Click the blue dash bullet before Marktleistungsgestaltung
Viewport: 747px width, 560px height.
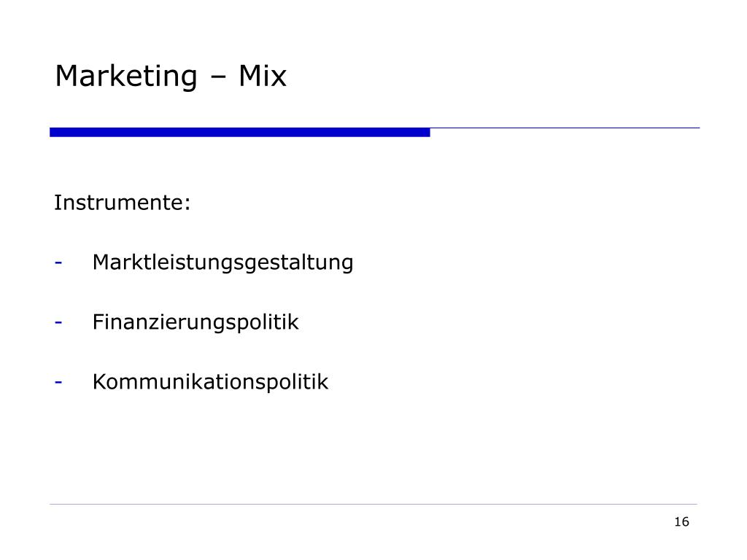(x=58, y=262)
